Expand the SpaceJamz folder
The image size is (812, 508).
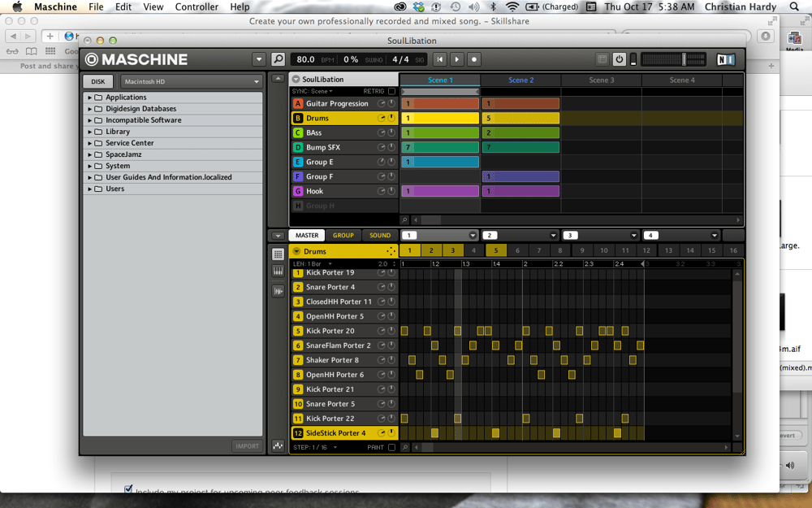pyautogui.click(x=89, y=154)
